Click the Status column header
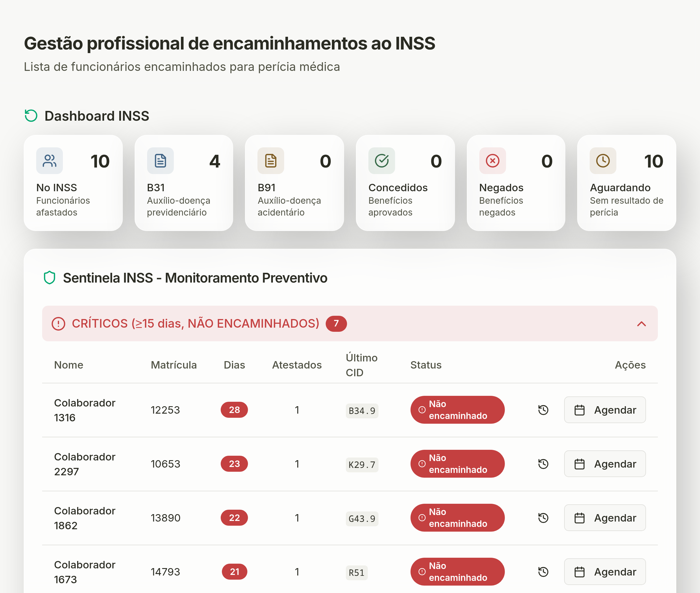The height and width of the screenshot is (593, 700). pyautogui.click(x=426, y=365)
